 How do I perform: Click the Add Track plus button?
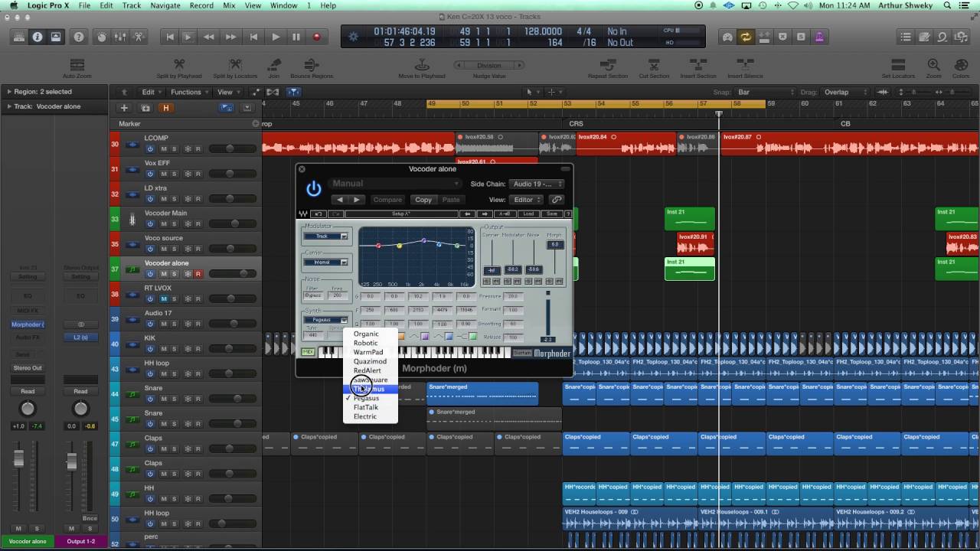pos(124,108)
